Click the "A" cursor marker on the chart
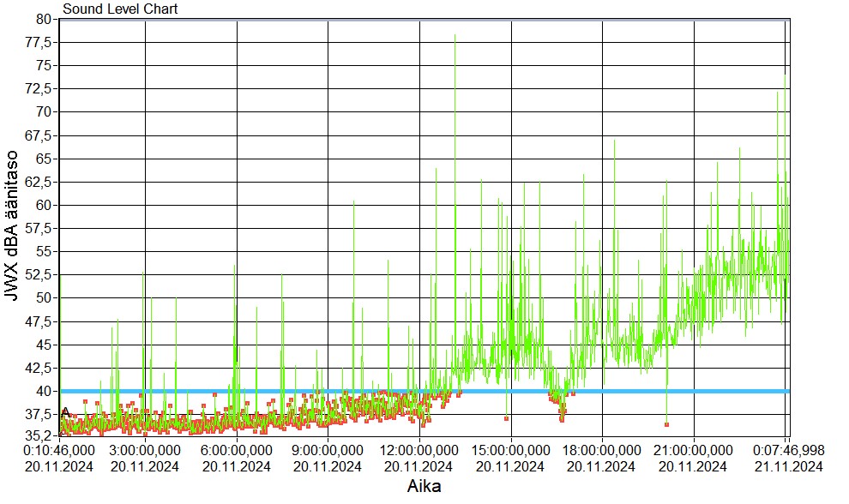 click(x=65, y=412)
